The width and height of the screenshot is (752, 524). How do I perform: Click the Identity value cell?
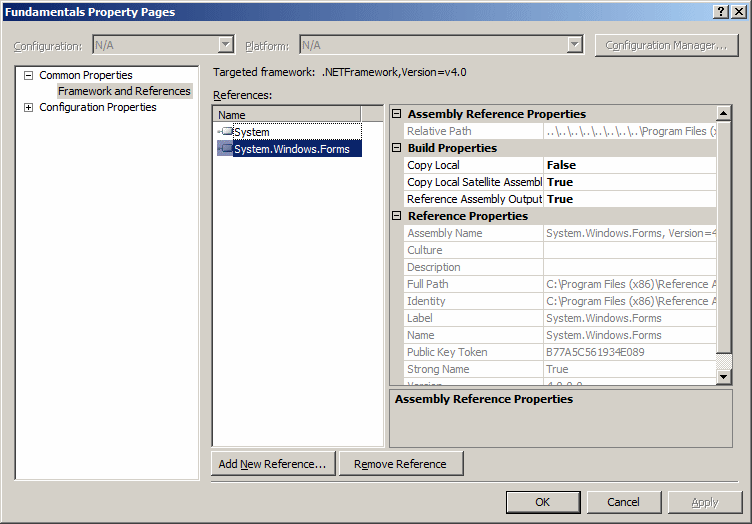630,301
